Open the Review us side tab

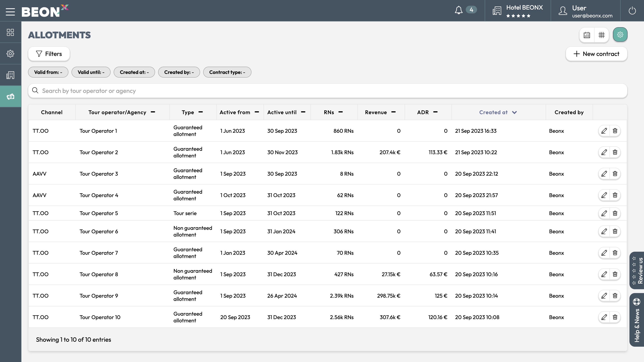click(637, 270)
